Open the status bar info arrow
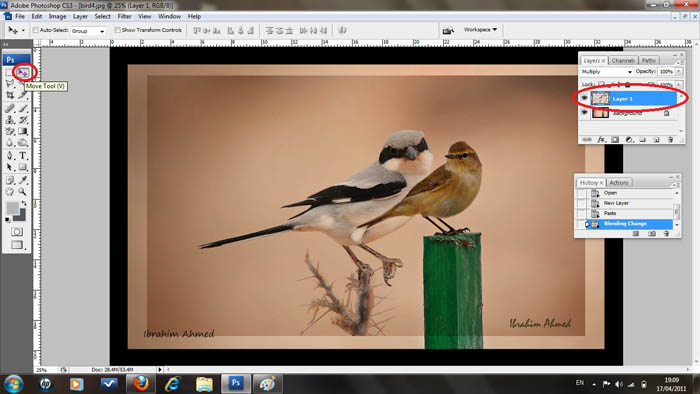 pyautogui.click(x=159, y=369)
